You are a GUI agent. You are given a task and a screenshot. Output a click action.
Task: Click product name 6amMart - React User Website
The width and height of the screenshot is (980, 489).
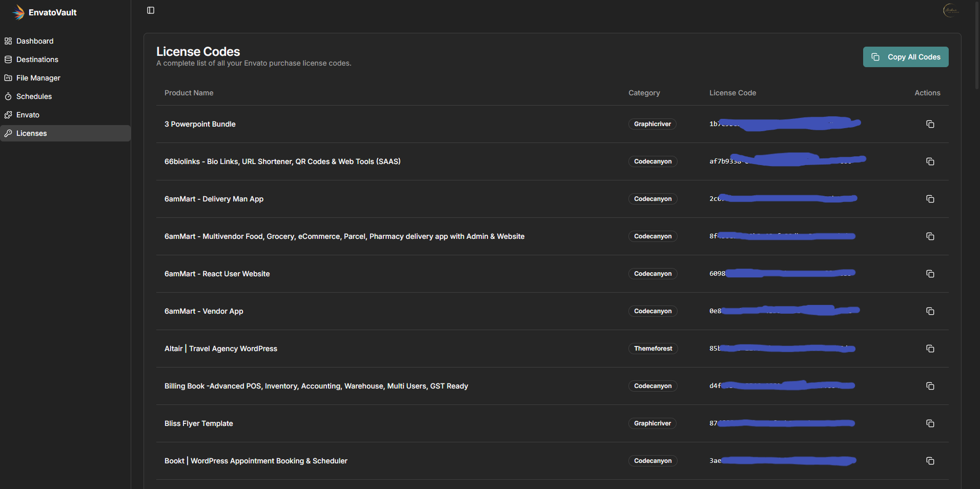(217, 274)
